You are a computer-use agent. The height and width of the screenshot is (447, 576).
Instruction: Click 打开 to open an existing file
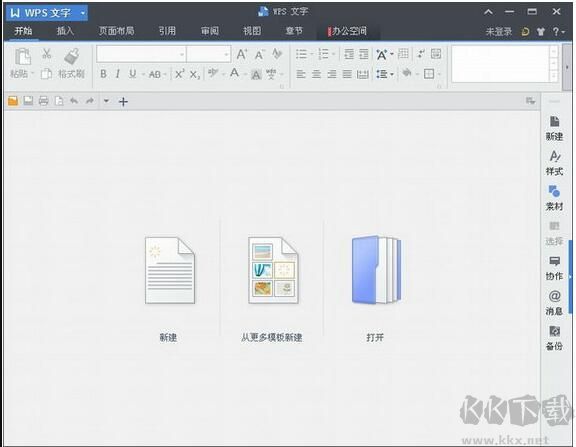(376, 270)
